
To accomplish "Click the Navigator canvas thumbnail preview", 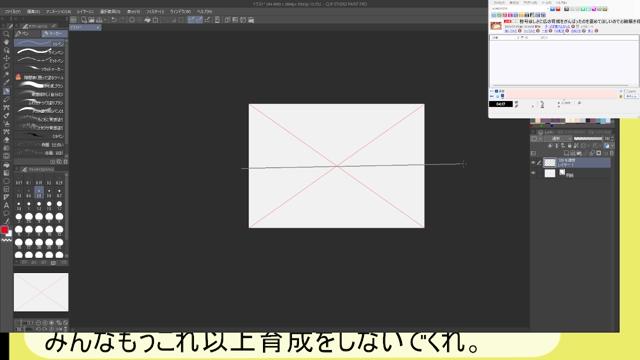I will tap(41, 292).
